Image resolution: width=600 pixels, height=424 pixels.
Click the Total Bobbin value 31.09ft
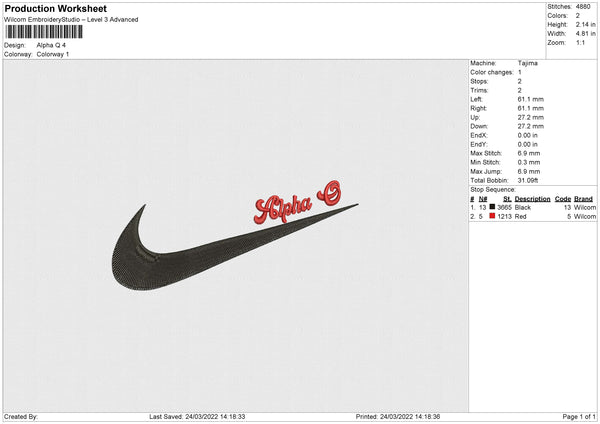coord(528,180)
